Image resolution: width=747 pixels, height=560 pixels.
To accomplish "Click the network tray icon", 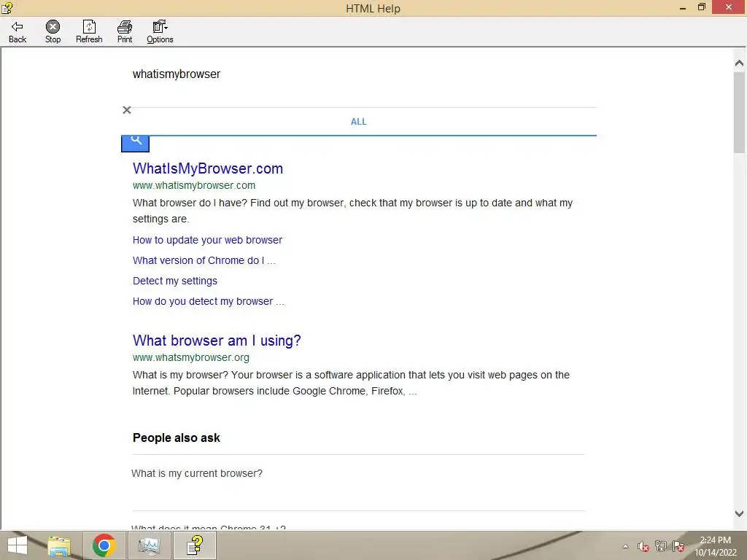I will pyautogui.click(x=660, y=546).
